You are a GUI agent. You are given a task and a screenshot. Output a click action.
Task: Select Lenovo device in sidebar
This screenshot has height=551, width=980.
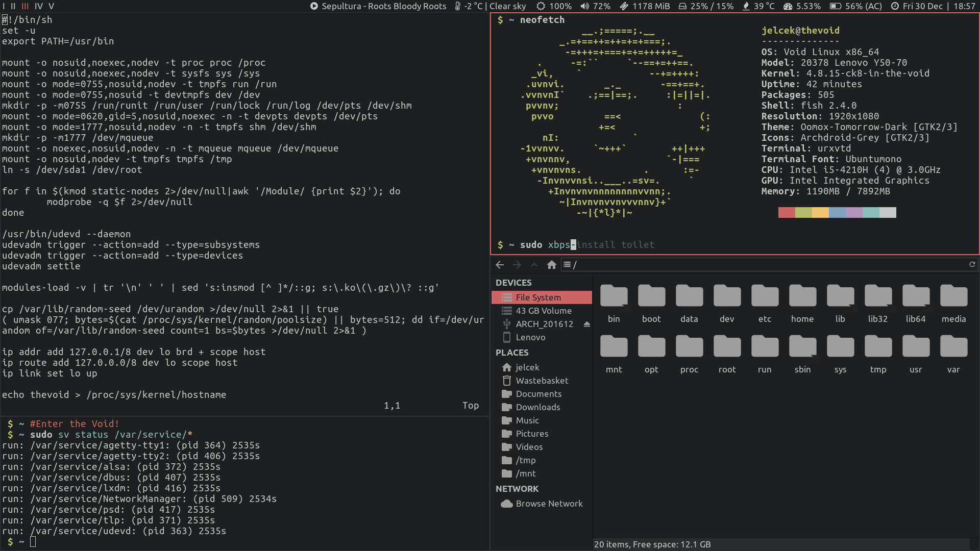[542, 337]
